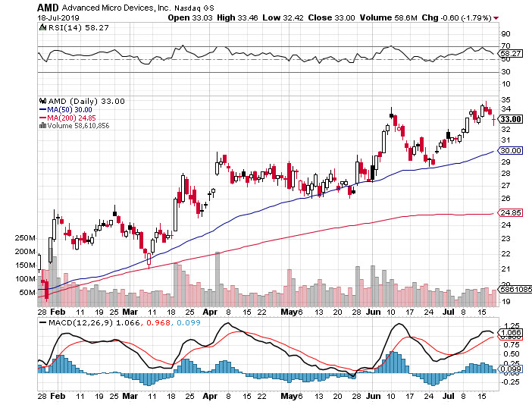Click the 50M volume axis label
The height and width of the screenshot is (405, 532).
point(27,292)
